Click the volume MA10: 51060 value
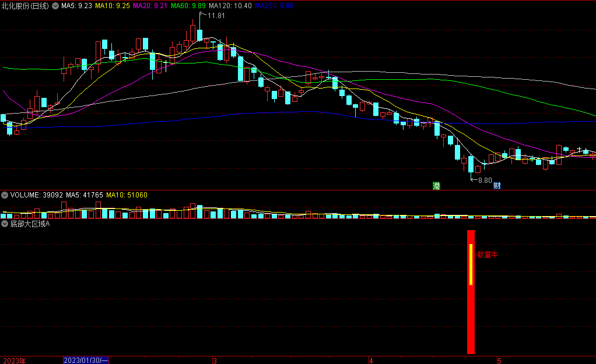Viewport: 596px width, 364px height. tap(127, 195)
